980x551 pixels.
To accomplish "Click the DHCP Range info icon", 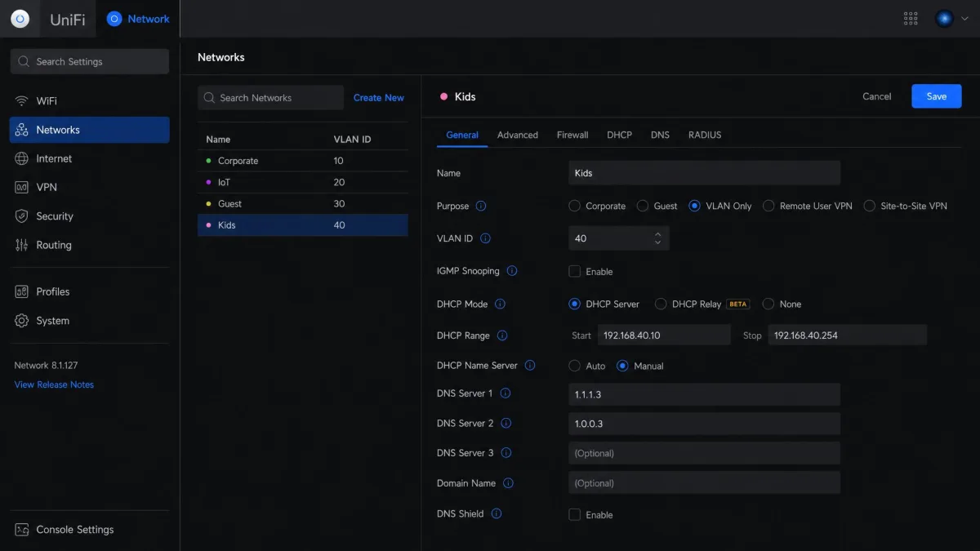I will (x=502, y=335).
